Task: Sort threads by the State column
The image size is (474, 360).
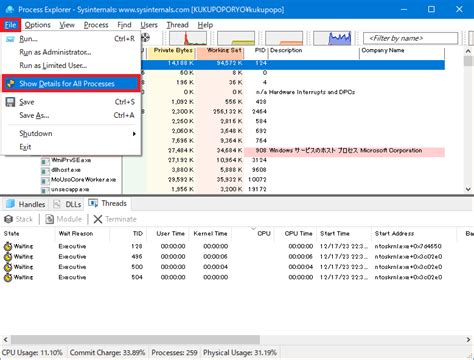Action: pos(28,234)
